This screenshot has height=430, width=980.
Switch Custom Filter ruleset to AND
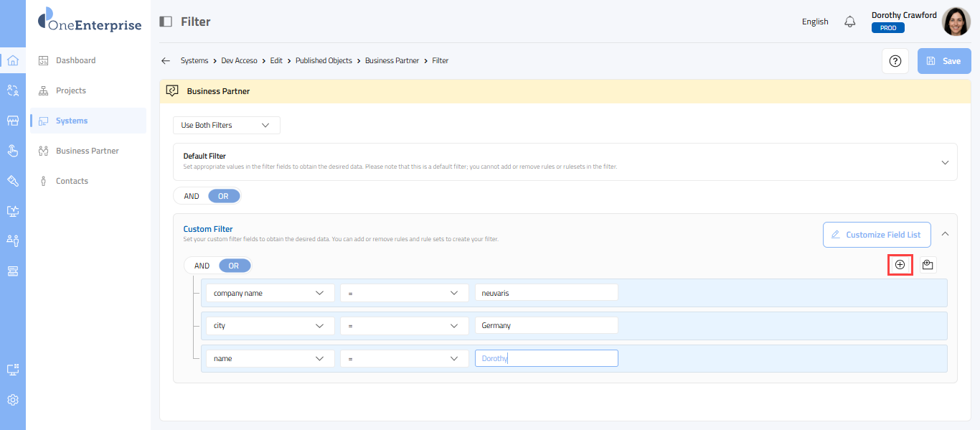202,266
